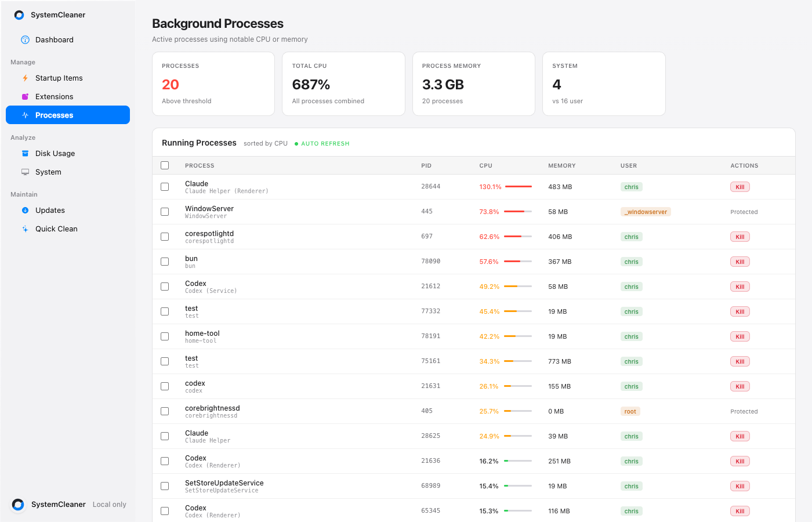This screenshot has width=812, height=522.
Task: Open the Dashboard page
Action: [68, 40]
